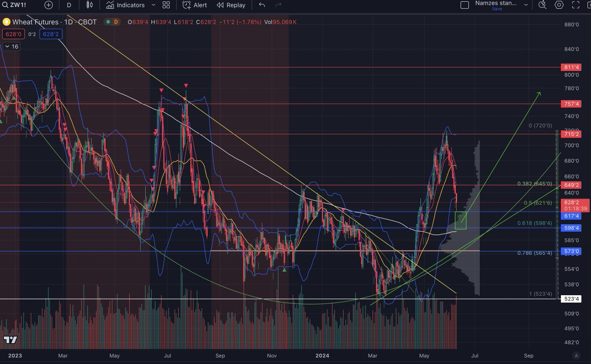Toggle auto scale A button
Screen dimensions: 591x364
point(576,355)
